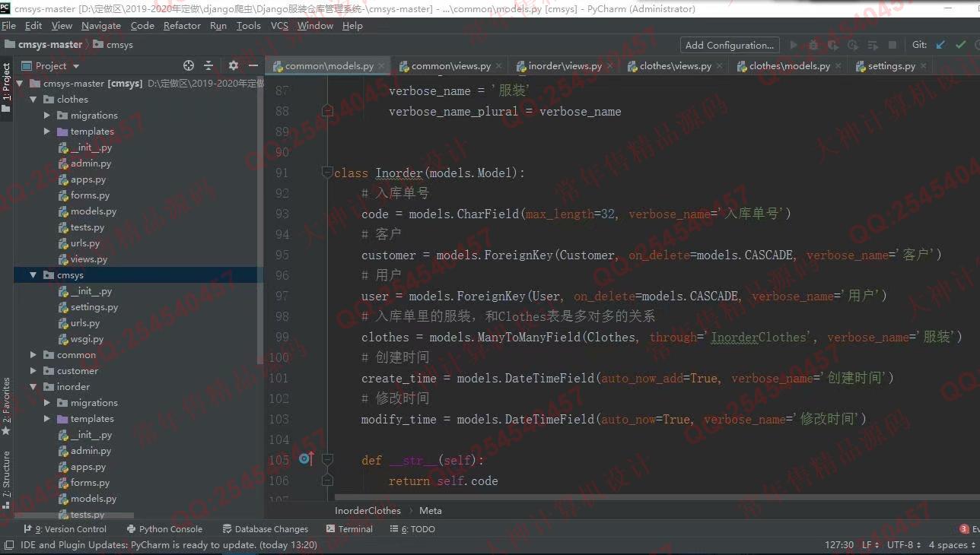The width and height of the screenshot is (980, 555).
Task: Select views.py in clothes folder
Action: click(x=88, y=259)
